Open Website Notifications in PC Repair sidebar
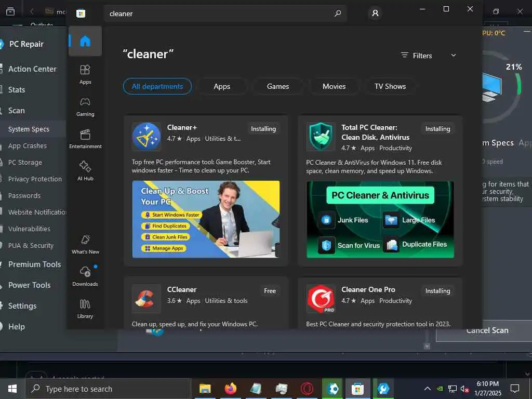 tap(37, 212)
